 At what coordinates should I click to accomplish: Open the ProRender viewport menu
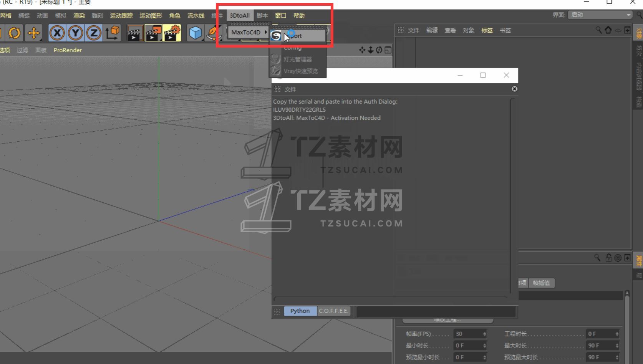pyautogui.click(x=68, y=50)
